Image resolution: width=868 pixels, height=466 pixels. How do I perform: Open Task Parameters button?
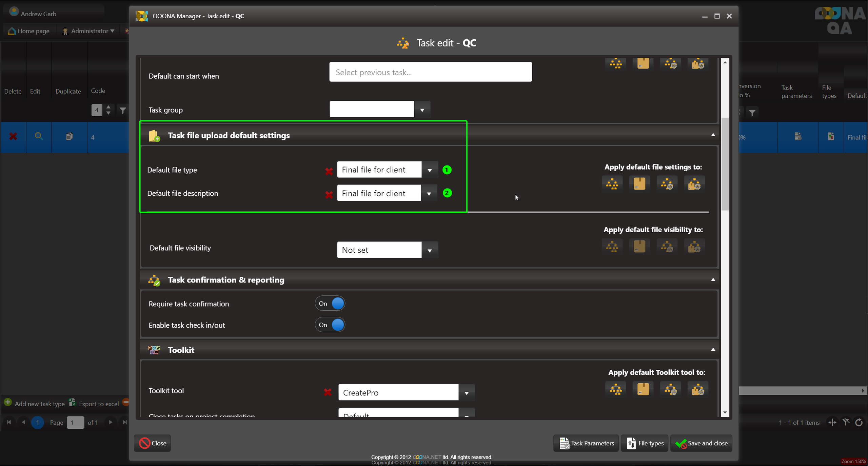(586, 443)
